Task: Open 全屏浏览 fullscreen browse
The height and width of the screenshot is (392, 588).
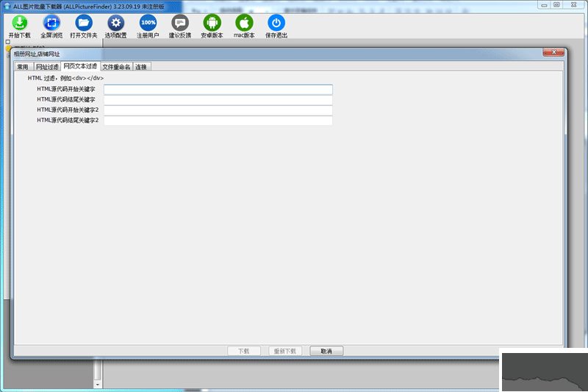Action: [51, 23]
